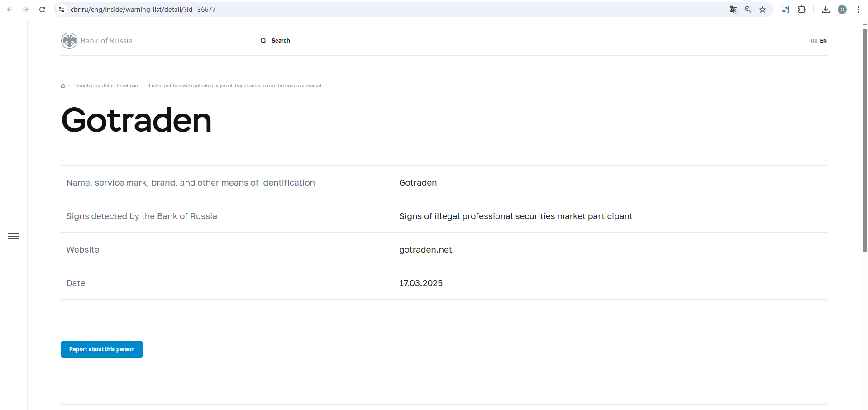Open site information icon in address bar
This screenshot has width=868, height=410.
coord(62,10)
